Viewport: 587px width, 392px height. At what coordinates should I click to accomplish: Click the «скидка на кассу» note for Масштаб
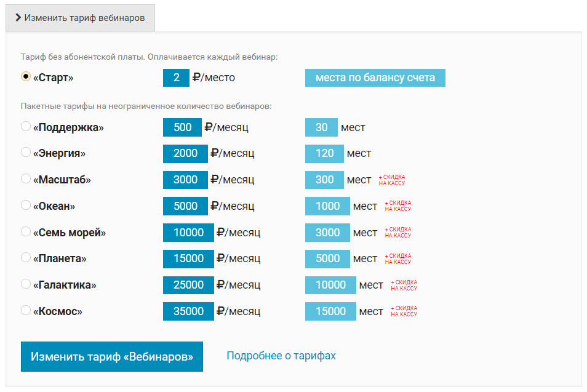pos(392,180)
